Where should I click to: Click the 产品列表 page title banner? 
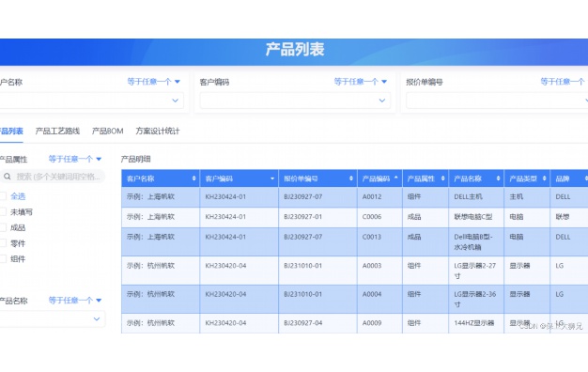point(294,52)
